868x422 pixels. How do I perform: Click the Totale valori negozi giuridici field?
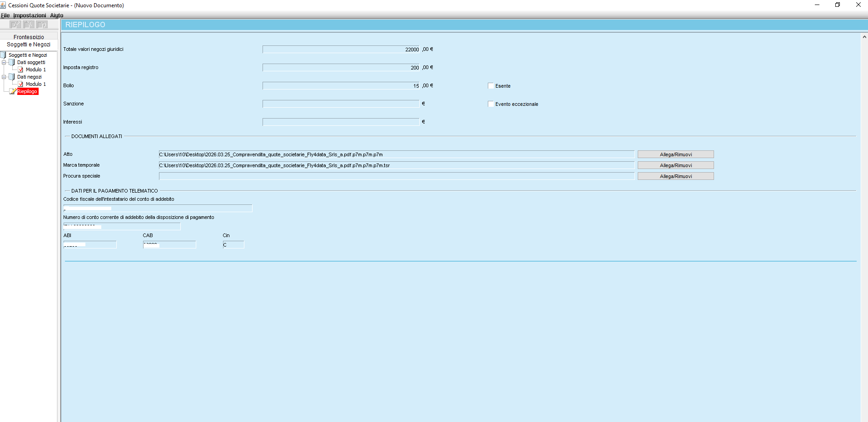tap(342, 50)
